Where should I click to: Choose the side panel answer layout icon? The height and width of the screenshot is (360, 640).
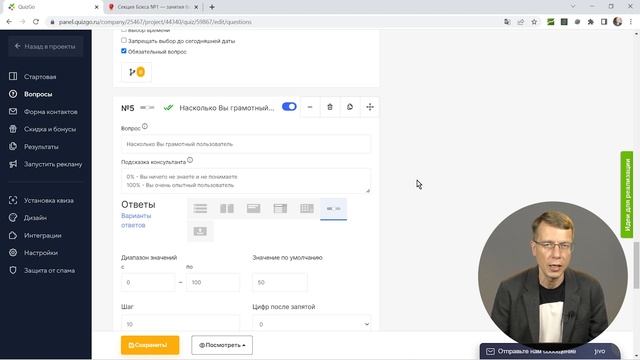point(280,209)
